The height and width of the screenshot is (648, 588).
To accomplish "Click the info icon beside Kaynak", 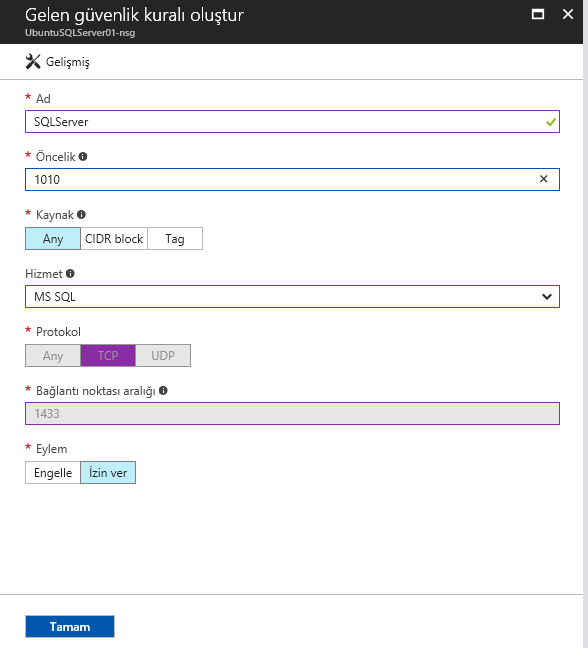I will pyautogui.click(x=81, y=214).
